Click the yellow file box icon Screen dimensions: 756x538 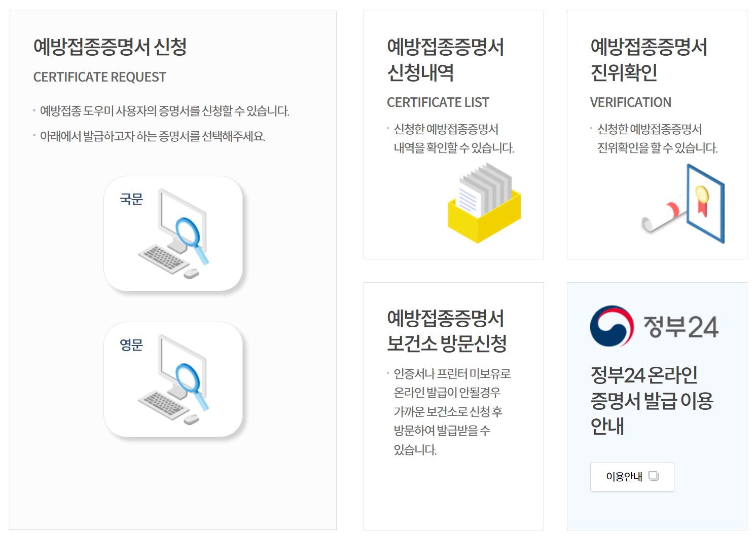[x=484, y=203]
